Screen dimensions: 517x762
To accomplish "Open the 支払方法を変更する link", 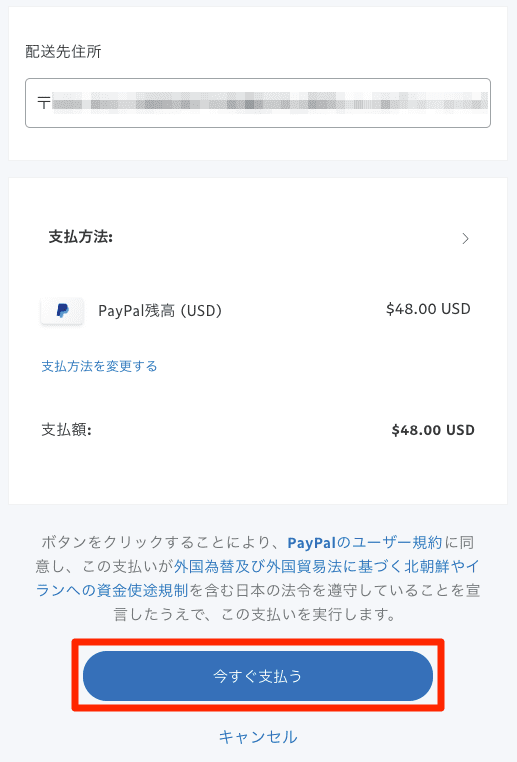I will click(x=99, y=366).
